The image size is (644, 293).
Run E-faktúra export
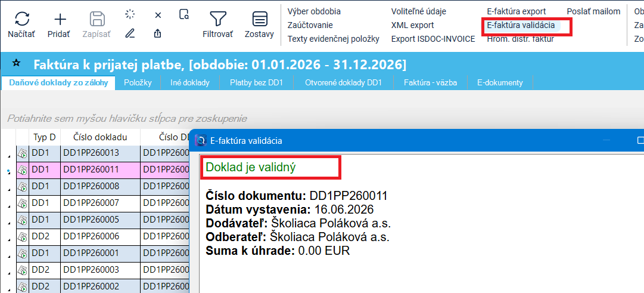coord(517,11)
